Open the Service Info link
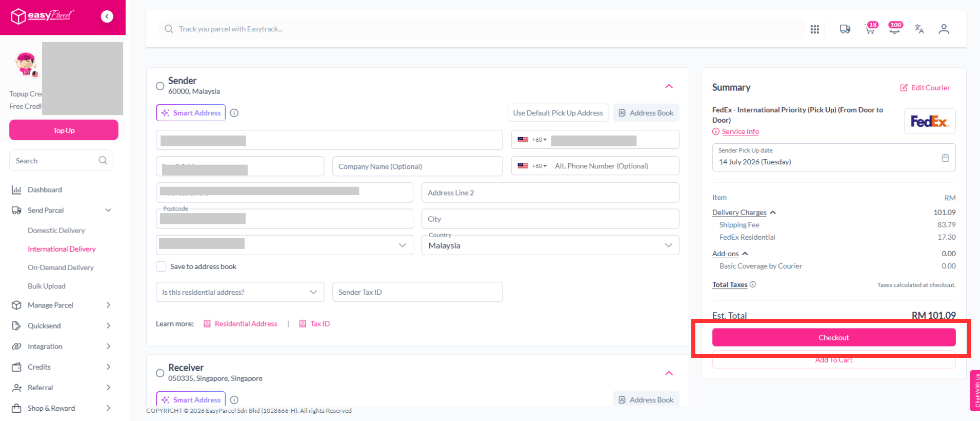The height and width of the screenshot is (421, 980). (740, 131)
